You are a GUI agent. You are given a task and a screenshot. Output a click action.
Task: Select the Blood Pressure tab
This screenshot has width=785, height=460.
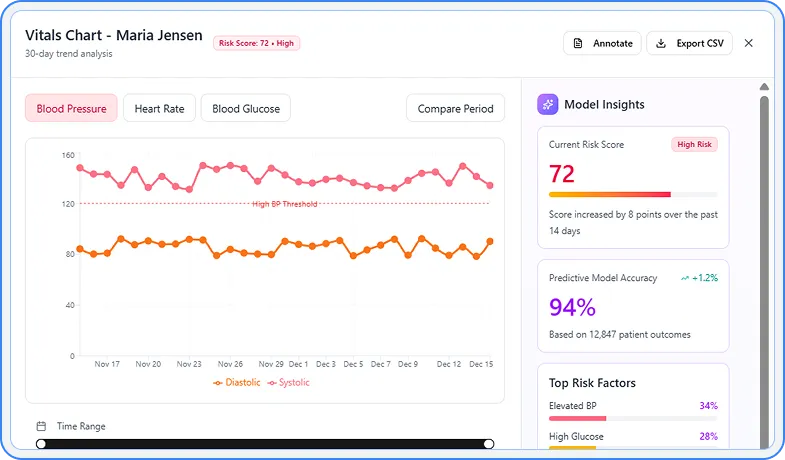click(71, 108)
